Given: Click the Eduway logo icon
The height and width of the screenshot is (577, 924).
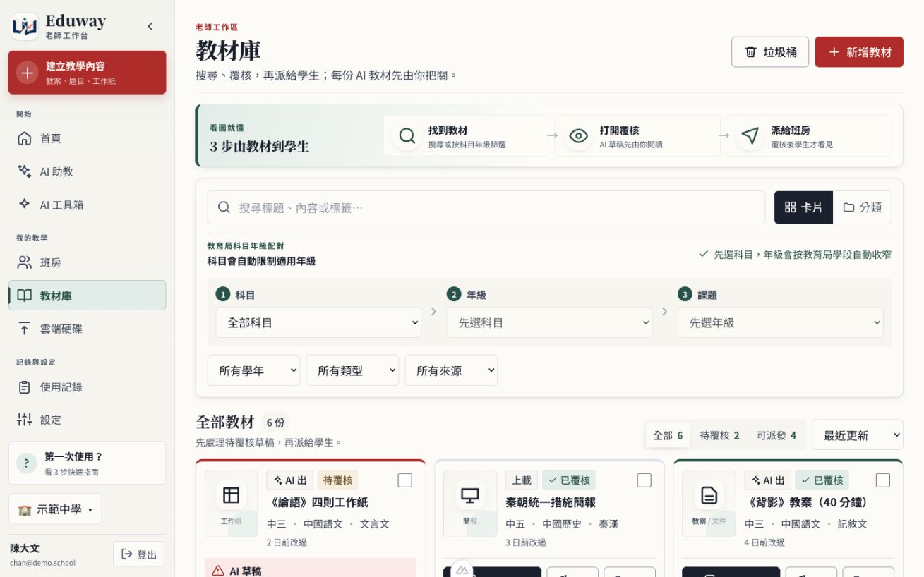Looking at the screenshot, I should [x=25, y=26].
